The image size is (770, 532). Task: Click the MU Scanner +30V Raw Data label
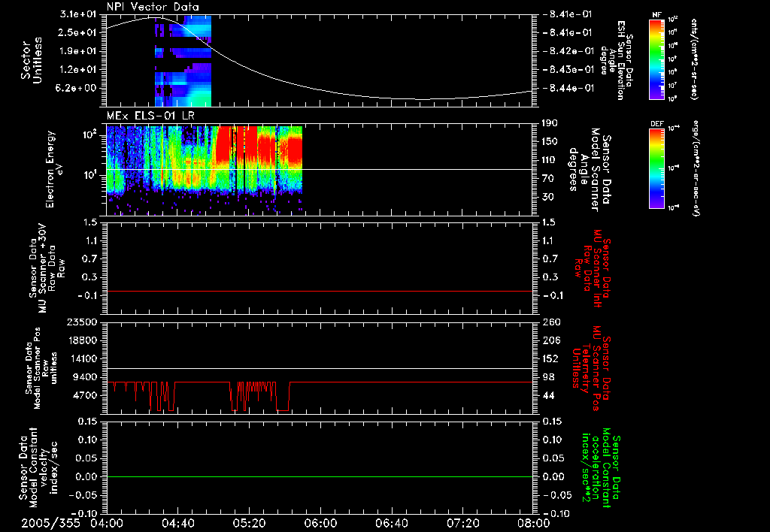pyautogui.click(x=47, y=268)
